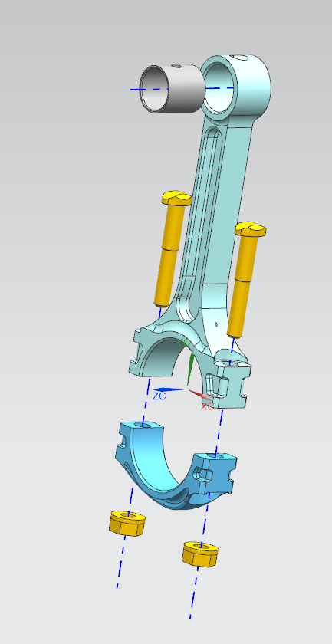The image size is (332, 644).
Task: Click the XC axis label
Action: pos(207,406)
